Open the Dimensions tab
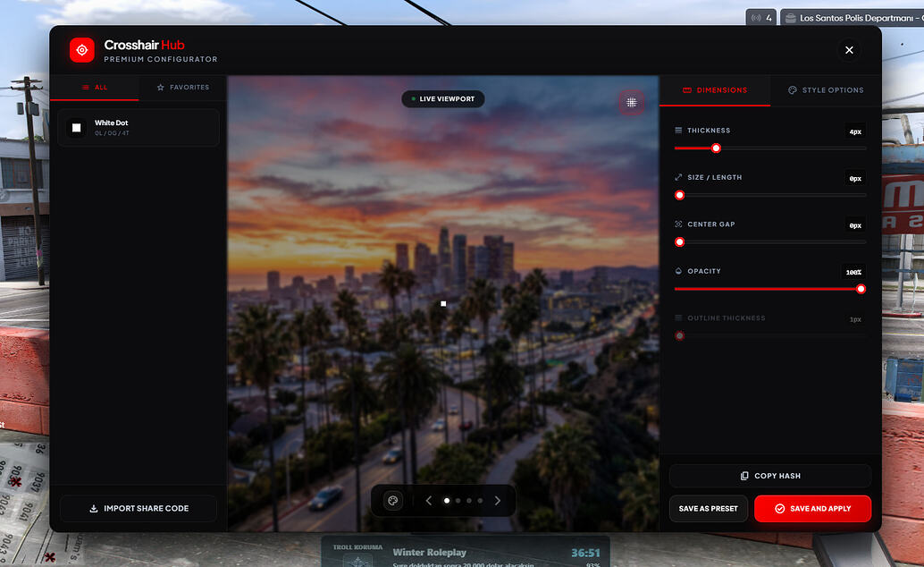Screen dimensions: 924x567 [x=715, y=90]
